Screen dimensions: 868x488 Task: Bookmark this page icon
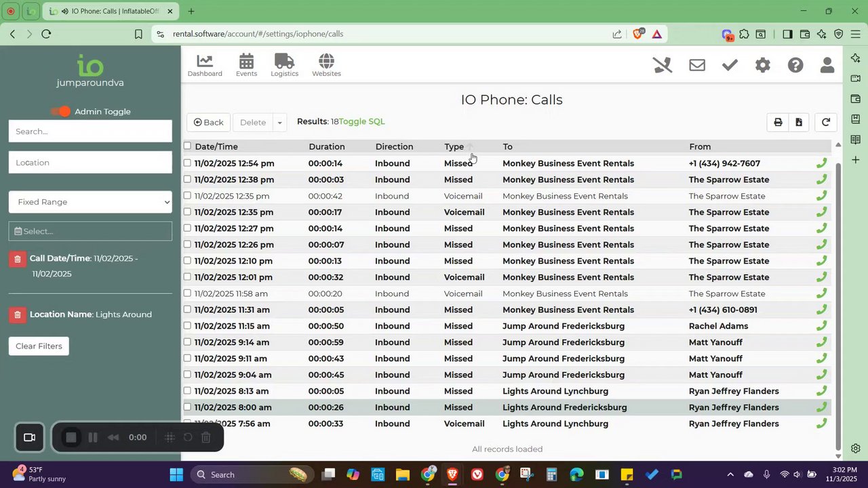pos(138,34)
